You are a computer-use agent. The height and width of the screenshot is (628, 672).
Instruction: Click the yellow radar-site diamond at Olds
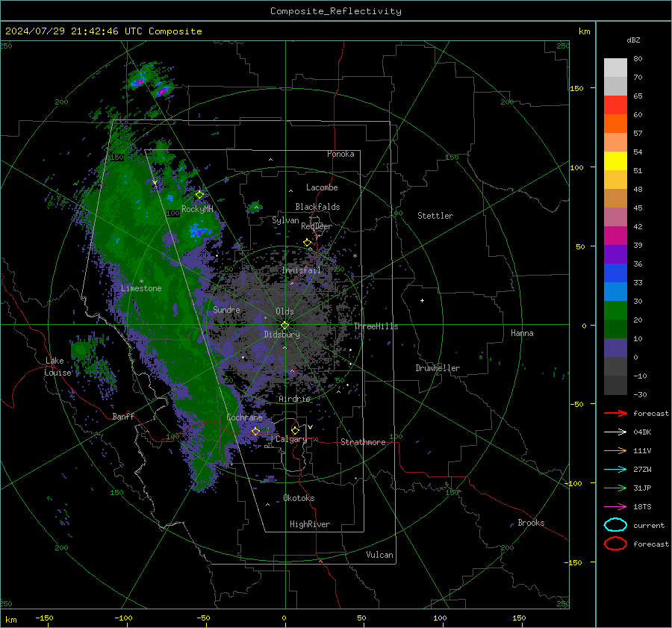click(x=285, y=326)
